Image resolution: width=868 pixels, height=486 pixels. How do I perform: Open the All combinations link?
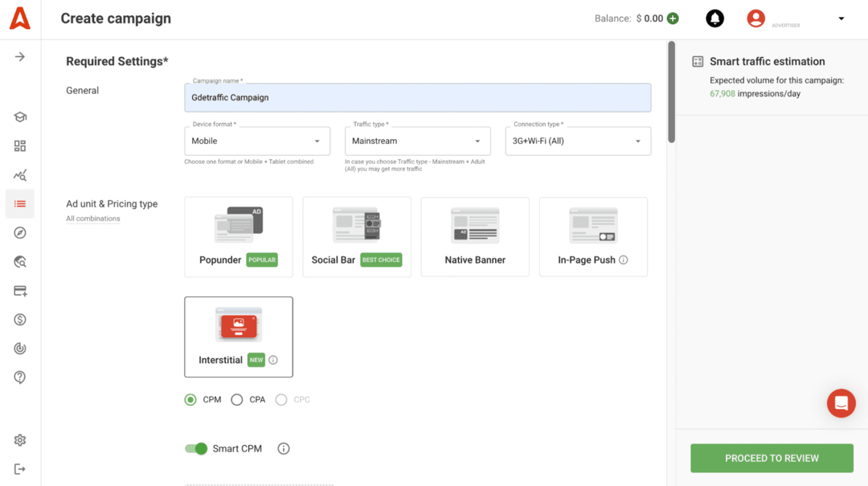[93, 218]
